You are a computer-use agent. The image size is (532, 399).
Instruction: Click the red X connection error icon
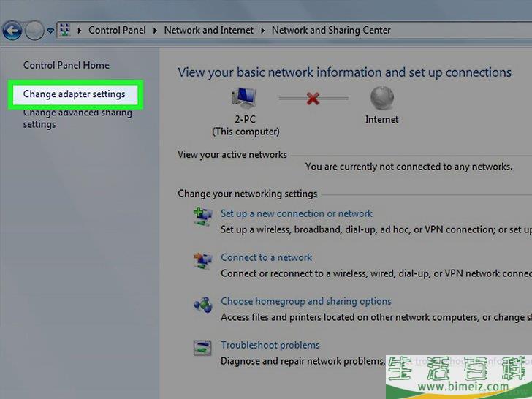point(313,99)
